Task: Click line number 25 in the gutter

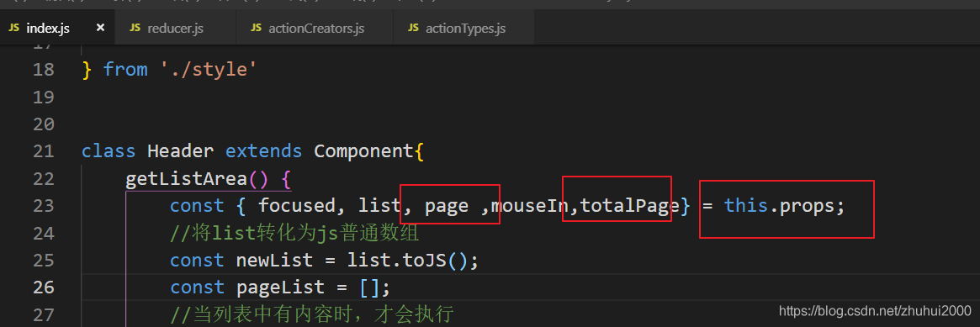Action: [43, 261]
